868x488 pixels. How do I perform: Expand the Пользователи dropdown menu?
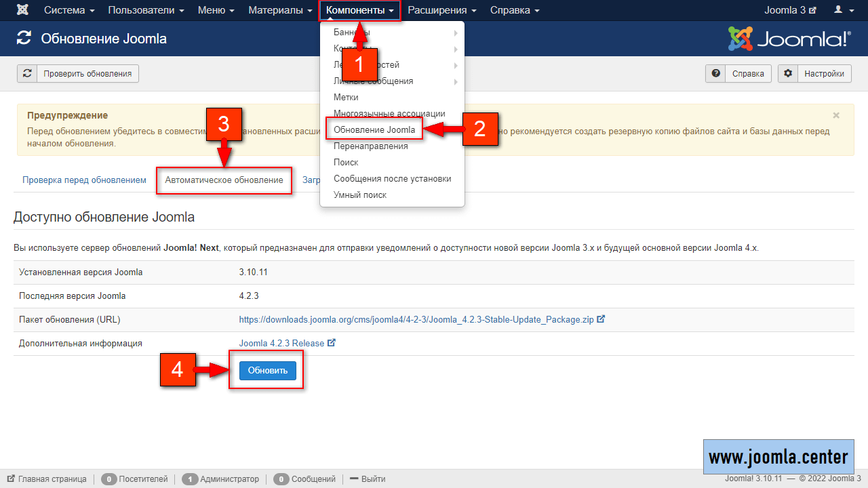pos(146,10)
